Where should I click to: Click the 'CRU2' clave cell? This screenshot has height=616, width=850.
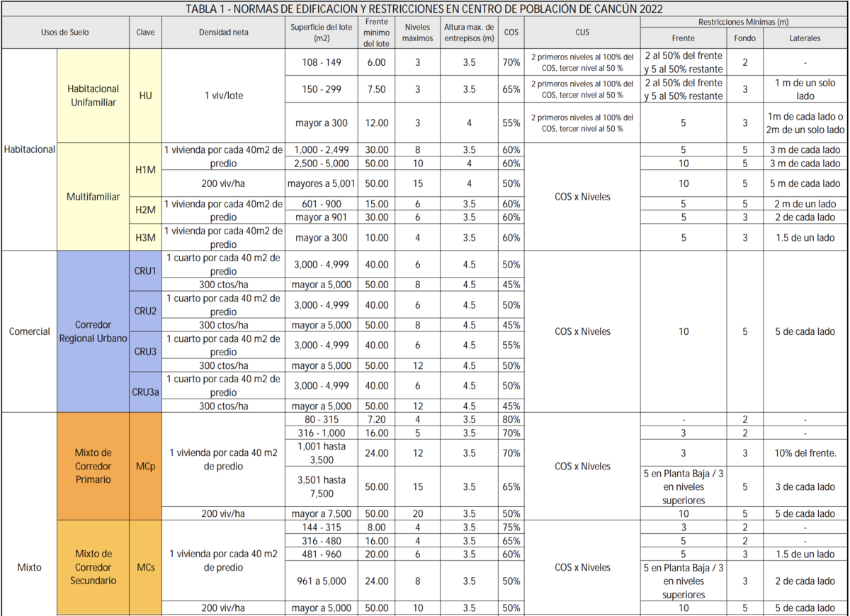(x=145, y=312)
